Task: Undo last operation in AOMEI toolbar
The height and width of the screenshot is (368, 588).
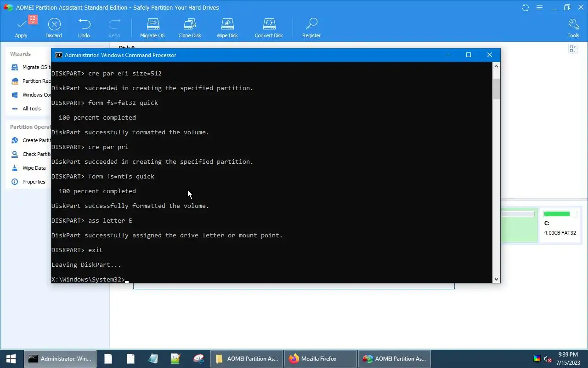Action: pyautogui.click(x=84, y=28)
